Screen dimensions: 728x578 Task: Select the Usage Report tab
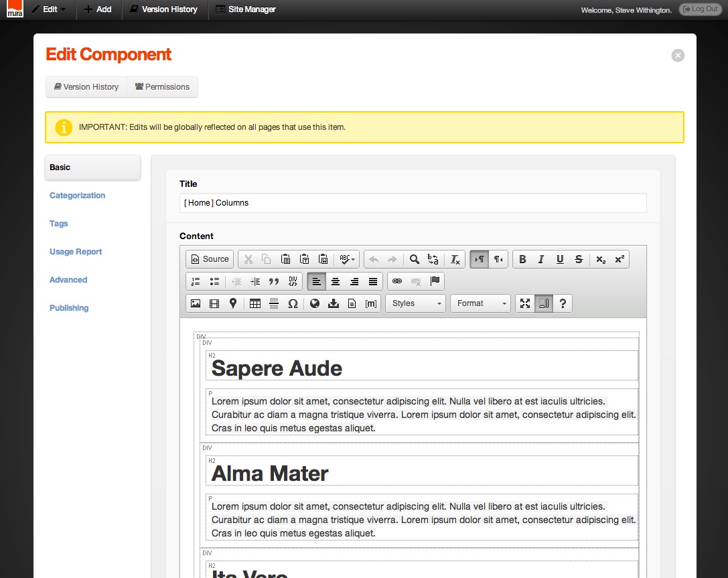click(x=76, y=252)
